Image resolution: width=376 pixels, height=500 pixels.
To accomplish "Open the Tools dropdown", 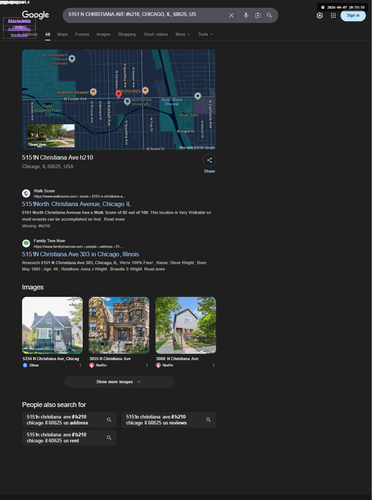I will click(x=205, y=34).
